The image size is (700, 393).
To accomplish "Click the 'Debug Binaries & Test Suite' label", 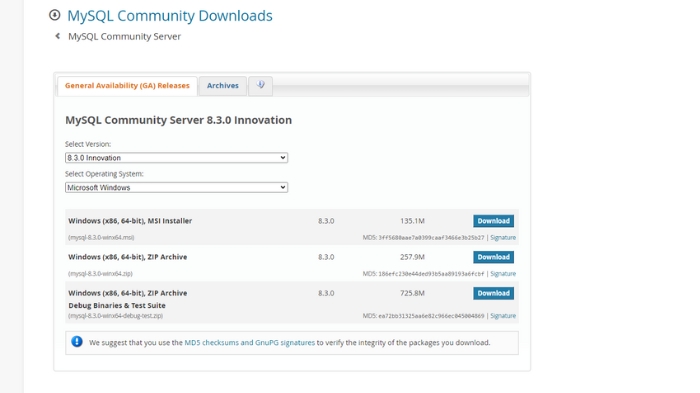I will click(117, 305).
